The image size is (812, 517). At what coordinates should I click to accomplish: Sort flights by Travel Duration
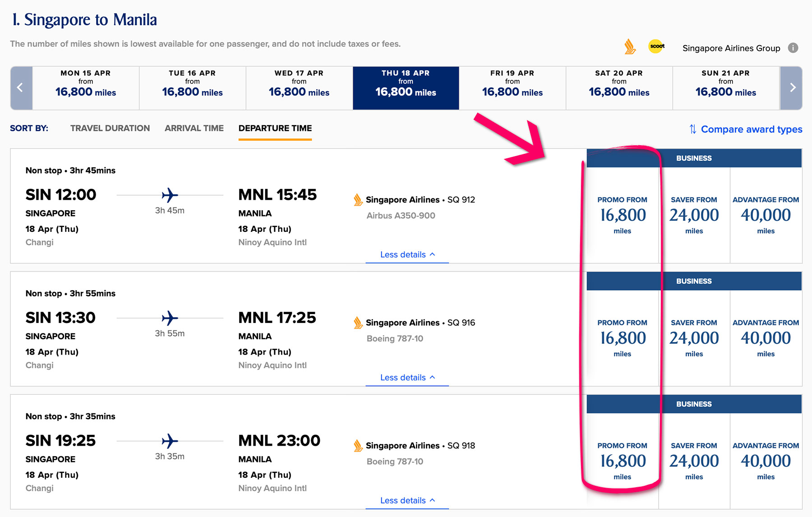point(110,128)
